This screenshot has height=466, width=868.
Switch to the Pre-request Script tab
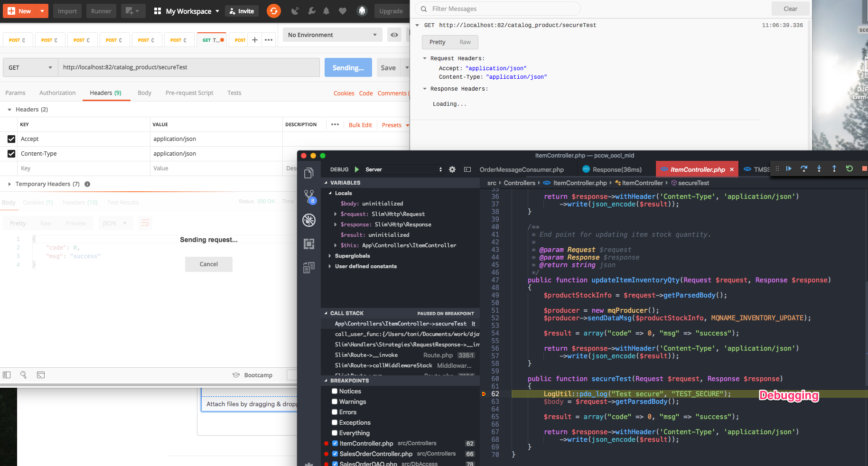tap(189, 93)
